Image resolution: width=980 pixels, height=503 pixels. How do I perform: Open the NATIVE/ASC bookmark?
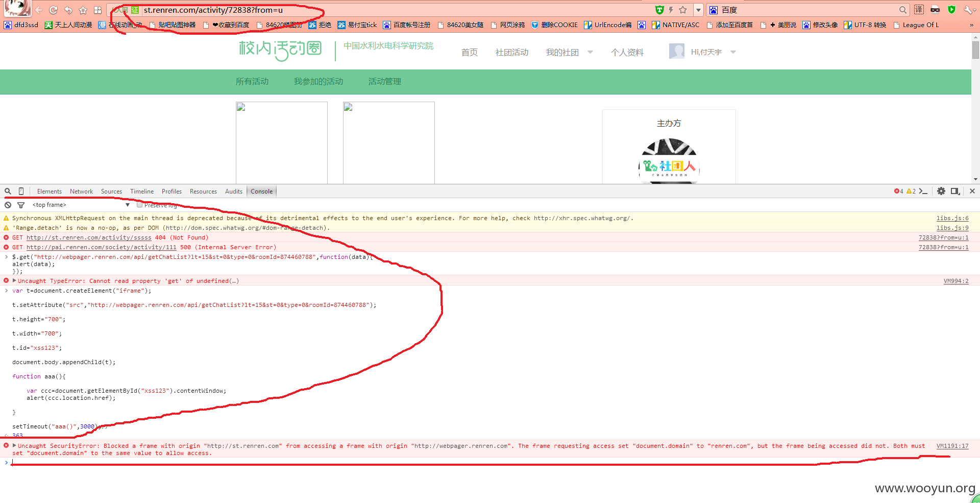pyautogui.click(x=675, y=25)
